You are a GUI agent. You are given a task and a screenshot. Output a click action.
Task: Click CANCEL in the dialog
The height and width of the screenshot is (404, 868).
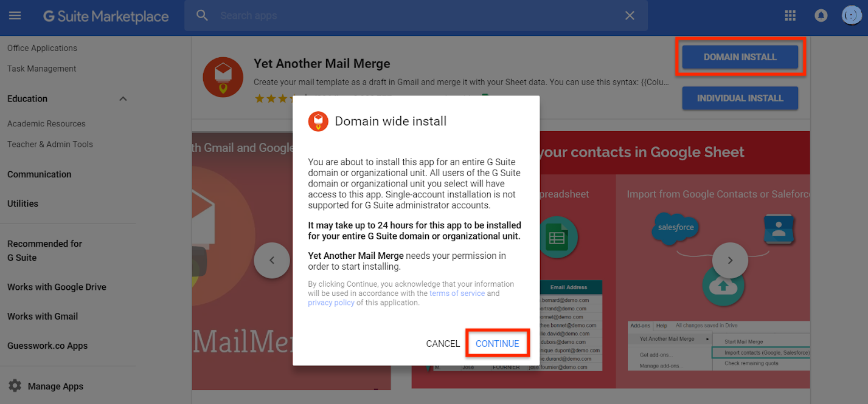click(x=443, y=344)
